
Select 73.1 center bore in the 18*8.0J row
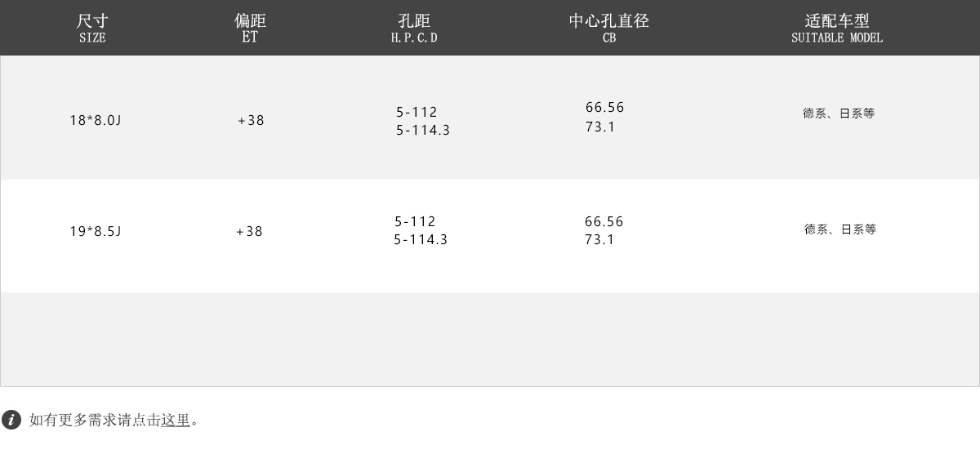click(600, 127)
